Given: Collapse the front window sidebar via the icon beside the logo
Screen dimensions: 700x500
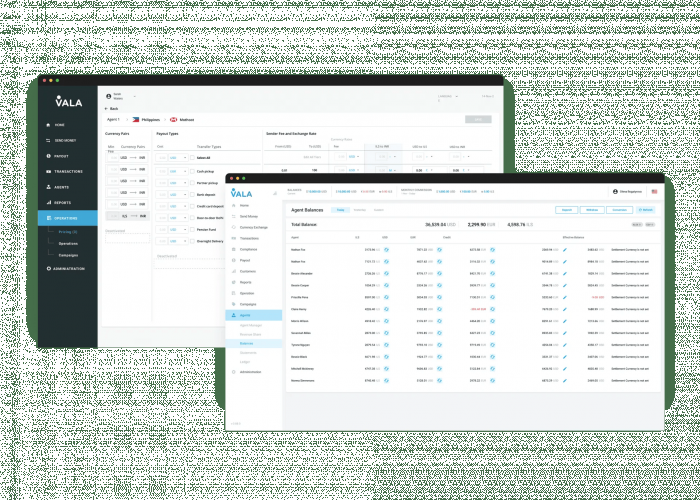Looking at the screenshot, I should pyautogui.click(x=275, y=193).
